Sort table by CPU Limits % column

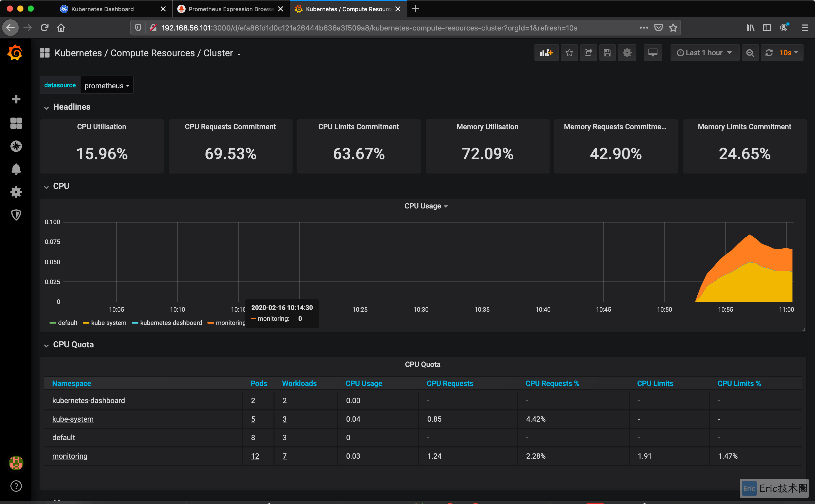tap(739, 383)
